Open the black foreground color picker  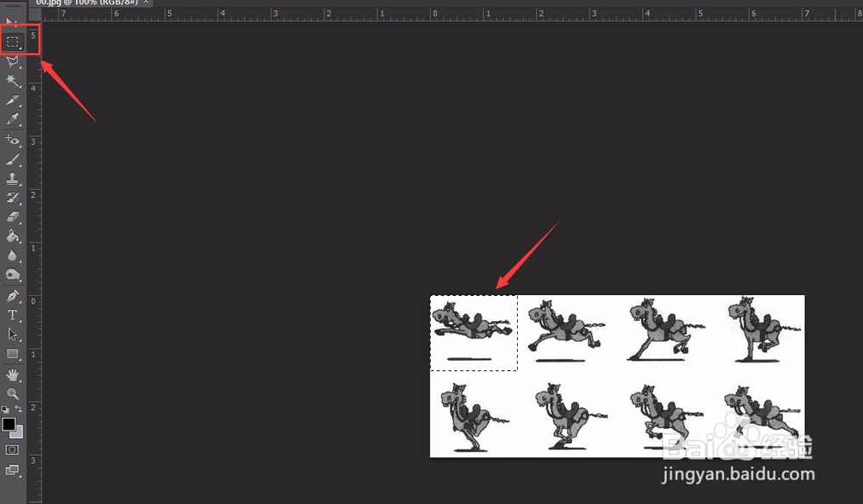(8, 424)
